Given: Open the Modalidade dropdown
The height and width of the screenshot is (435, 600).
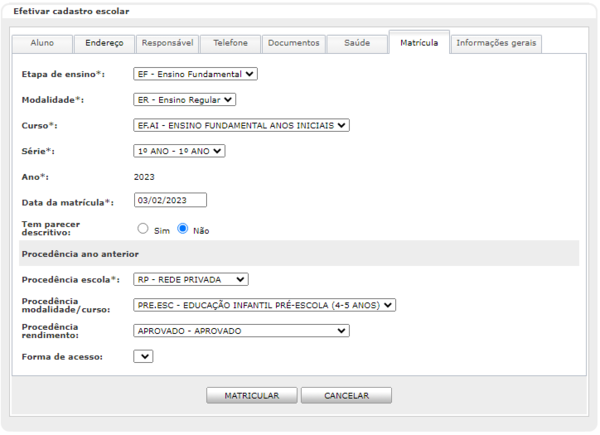Looking at the screenshot, I should click(185, 99).
